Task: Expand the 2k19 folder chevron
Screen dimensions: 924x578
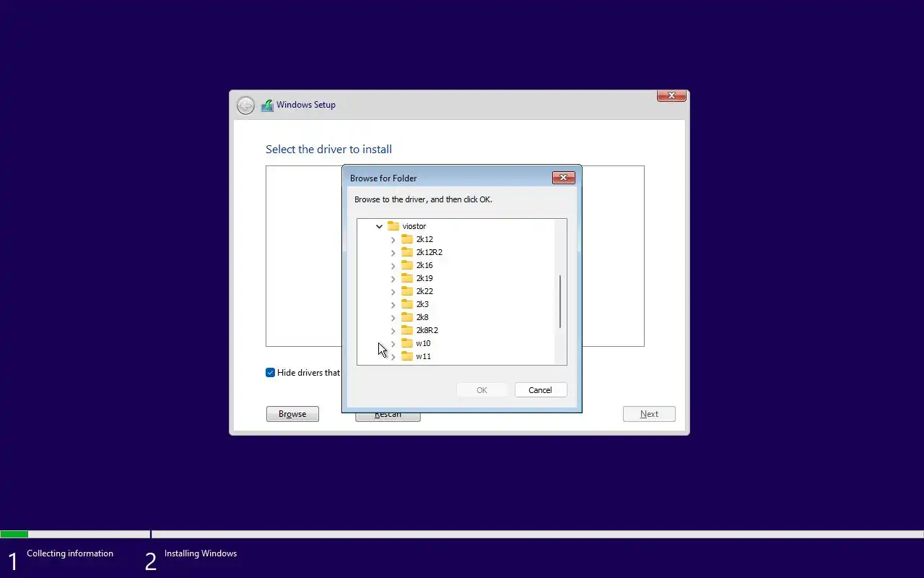Action: [393, 278]
